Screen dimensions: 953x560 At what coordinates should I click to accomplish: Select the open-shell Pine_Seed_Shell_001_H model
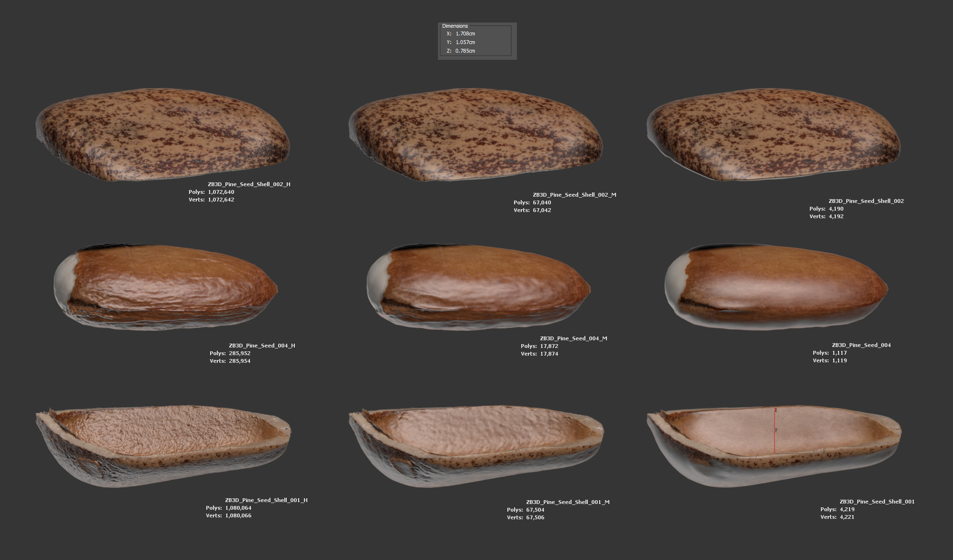coord(163,445)
